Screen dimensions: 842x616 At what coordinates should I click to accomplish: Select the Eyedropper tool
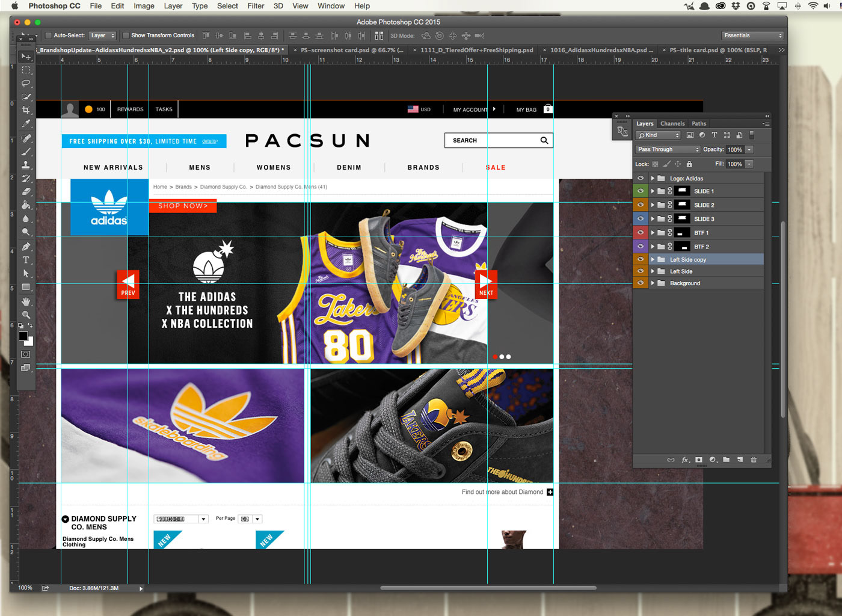coord(26,123)
